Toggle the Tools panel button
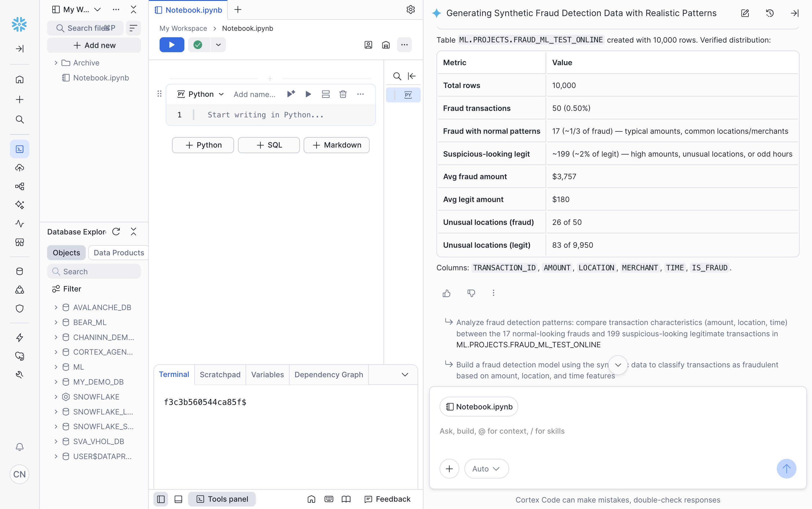 click(x=222, y=499)
